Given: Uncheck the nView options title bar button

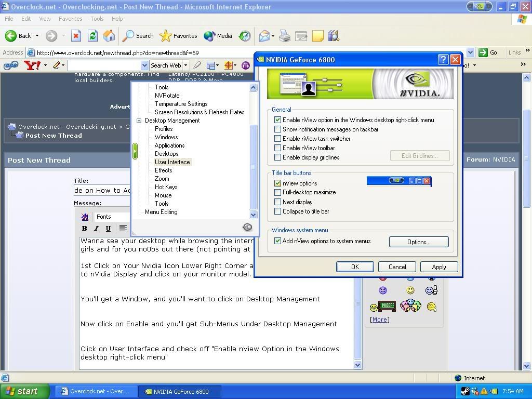Looking at the screenshot, I should pos(277,183).
